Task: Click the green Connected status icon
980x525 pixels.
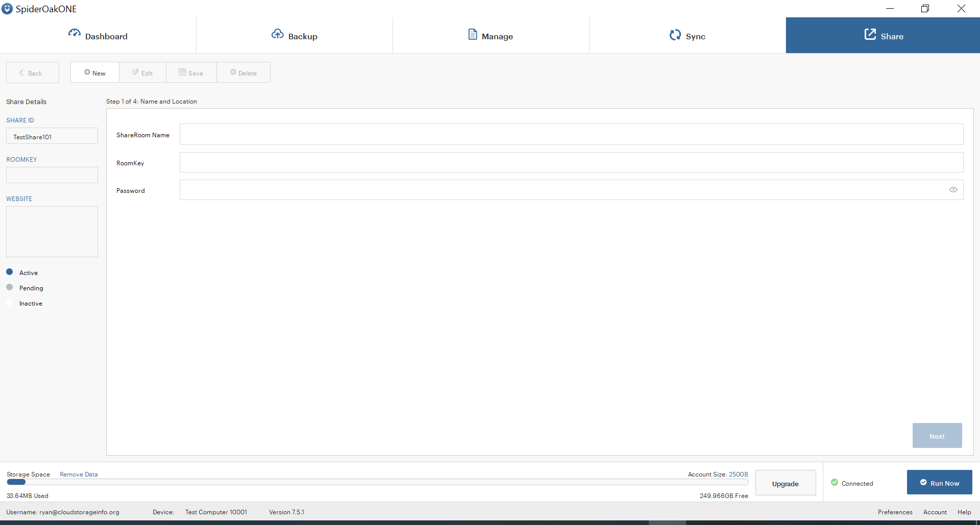Action: pos(834,482)
